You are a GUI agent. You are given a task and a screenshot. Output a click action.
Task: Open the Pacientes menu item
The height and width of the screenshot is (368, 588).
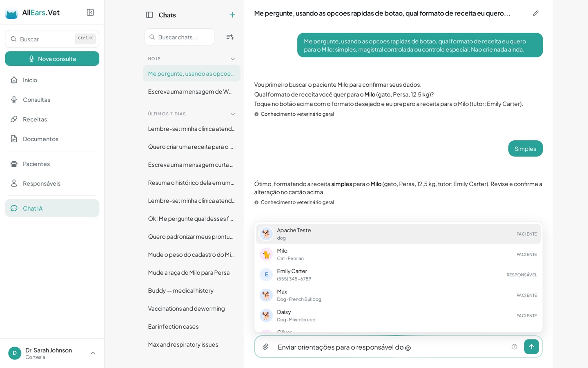[x=52, y=164]
